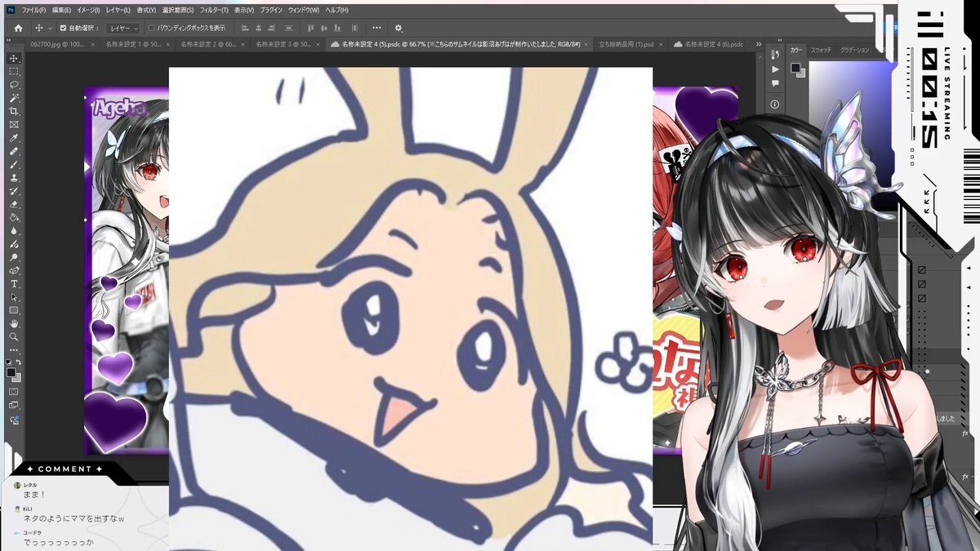
Task: Click the align left edges icon
Action: click(x=246, y=28)
